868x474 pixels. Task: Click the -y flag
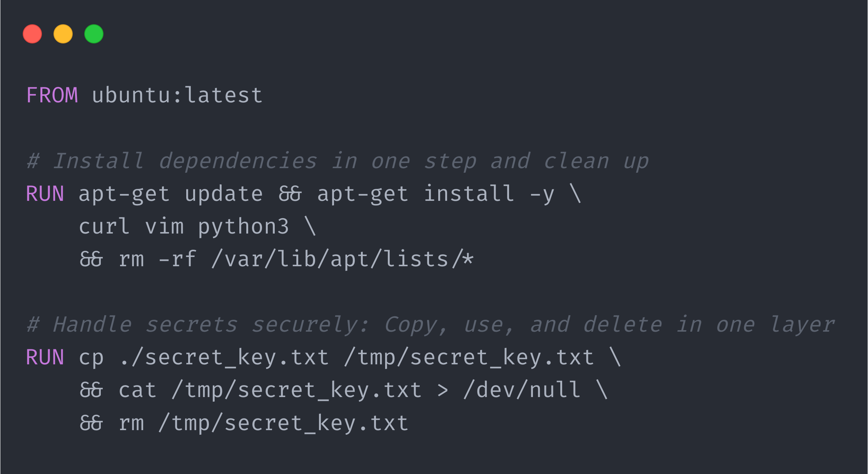542,194
